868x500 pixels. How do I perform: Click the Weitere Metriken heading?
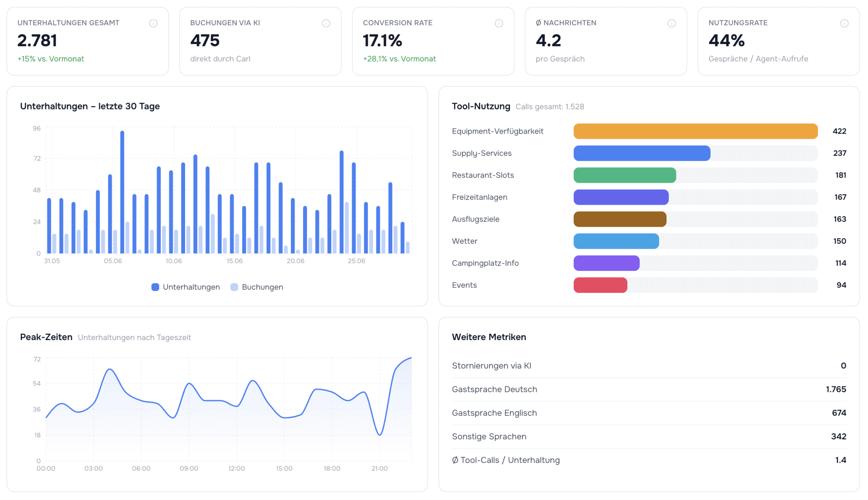pyautogui.click(x=489, y=337)
